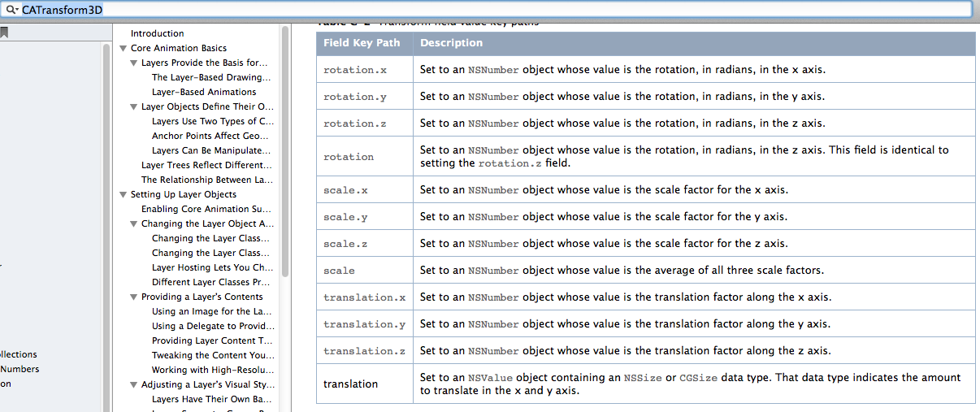Collapse the Layer Objects Define Their section
The height and width of the screenshot is (412, 980).
(x=134, y=107)
